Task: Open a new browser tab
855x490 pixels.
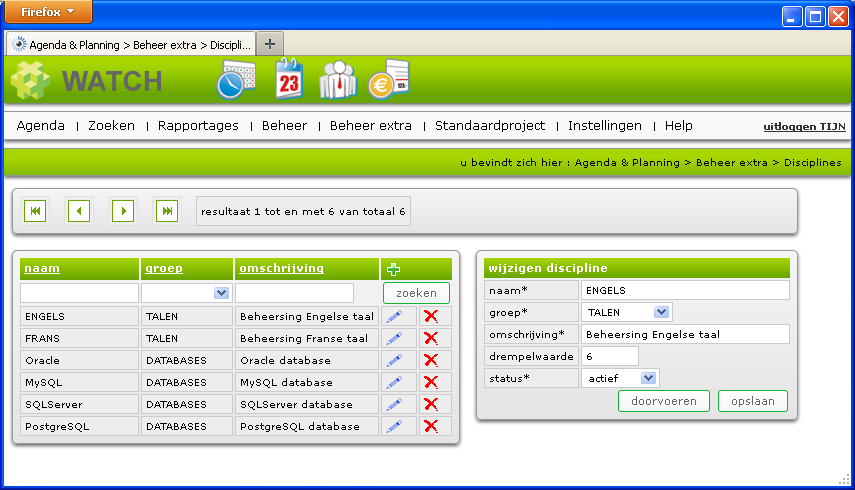Action: click(x=269, y=44)
